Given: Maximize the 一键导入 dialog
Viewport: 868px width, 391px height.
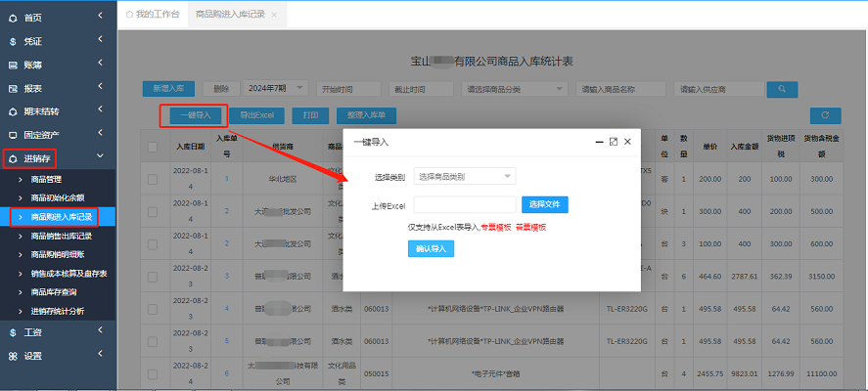Looking at the screenshot, I should 613,142.
